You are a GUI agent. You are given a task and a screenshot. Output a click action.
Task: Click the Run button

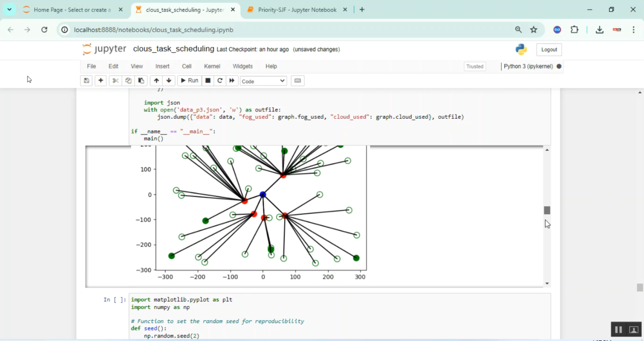click(189, 81)
